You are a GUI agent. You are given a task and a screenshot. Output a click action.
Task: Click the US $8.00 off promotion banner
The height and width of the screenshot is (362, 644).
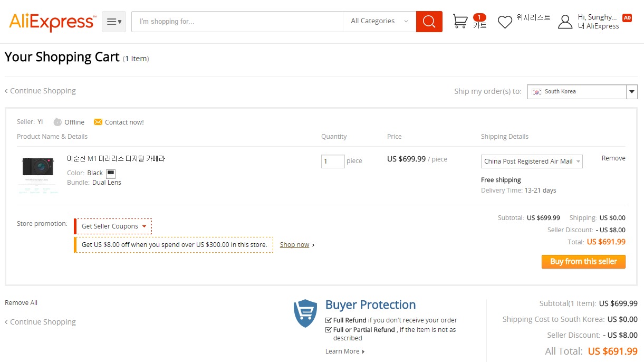[174, 245]
